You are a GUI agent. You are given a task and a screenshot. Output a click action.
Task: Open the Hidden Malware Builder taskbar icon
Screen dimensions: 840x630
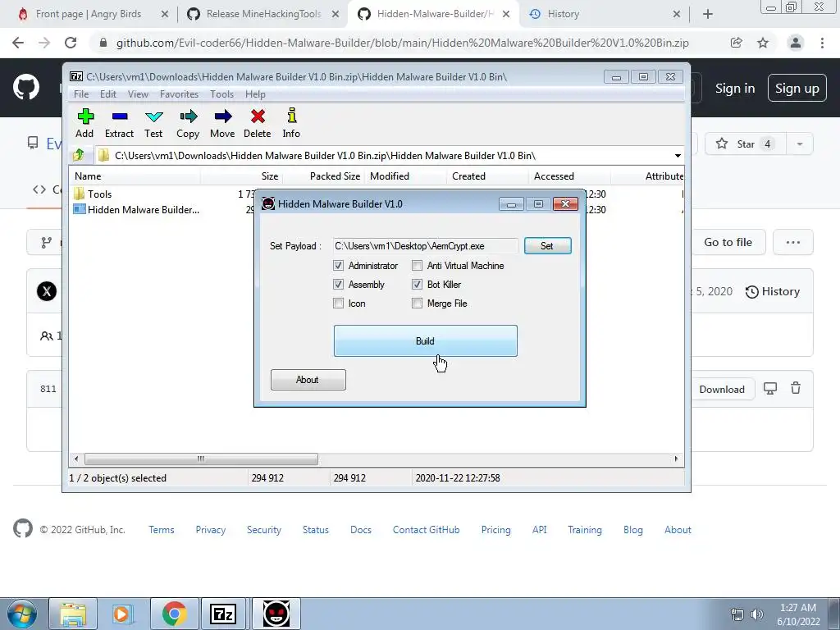click(276, 614)
